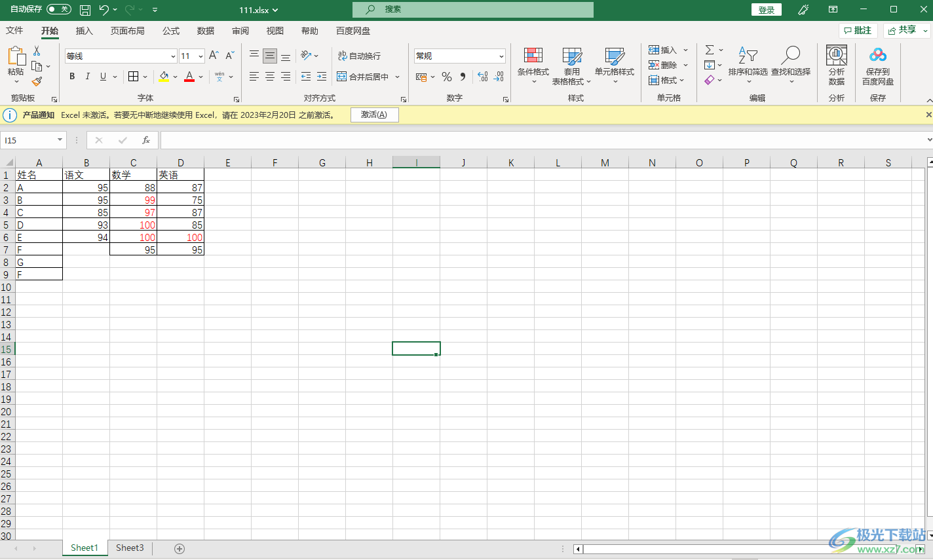
Task: Open the number format dropdown (常规)
Action: [501, 56]
